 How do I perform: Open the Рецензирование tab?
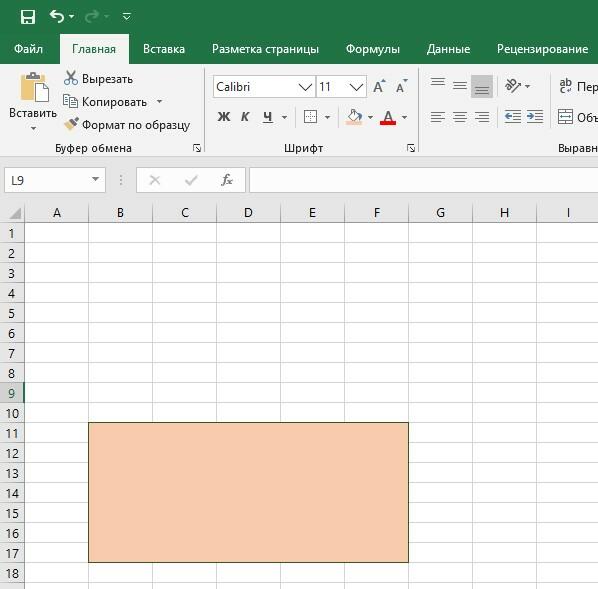point(542,49)
